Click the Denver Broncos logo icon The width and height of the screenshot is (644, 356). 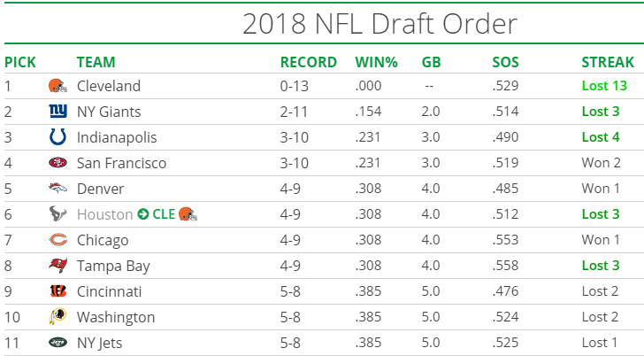click(57, 190)
